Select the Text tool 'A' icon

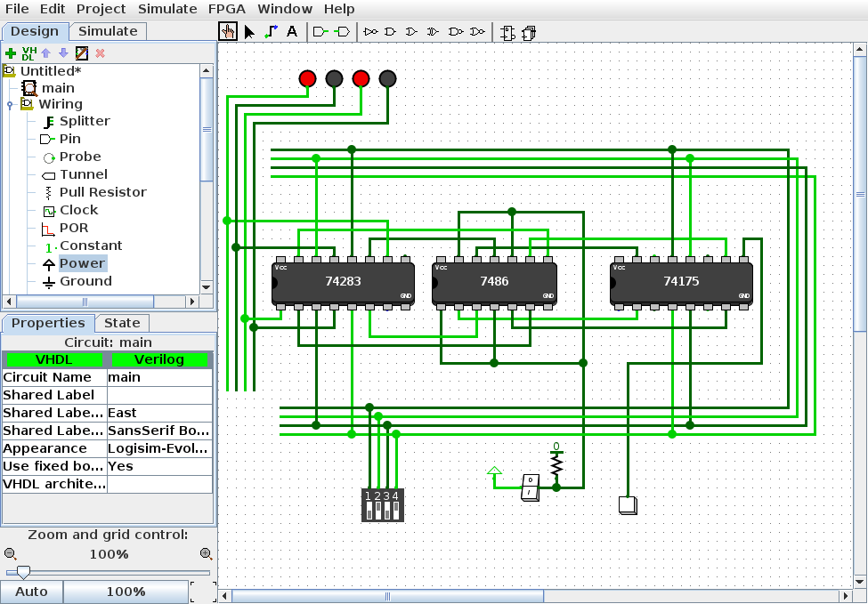(x=292, y=32)
